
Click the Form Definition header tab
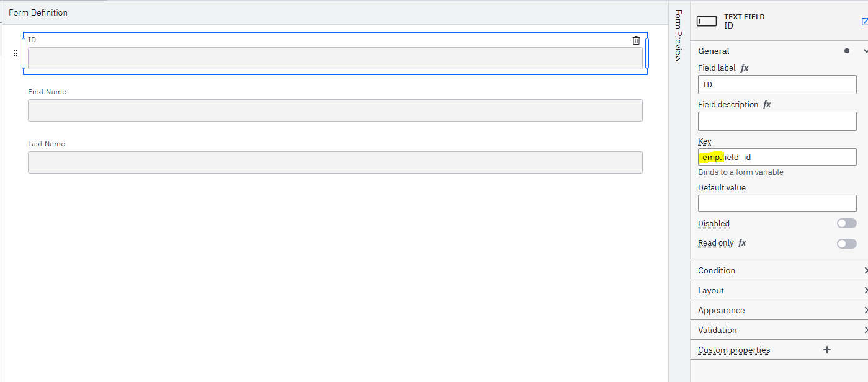(38, 12)
